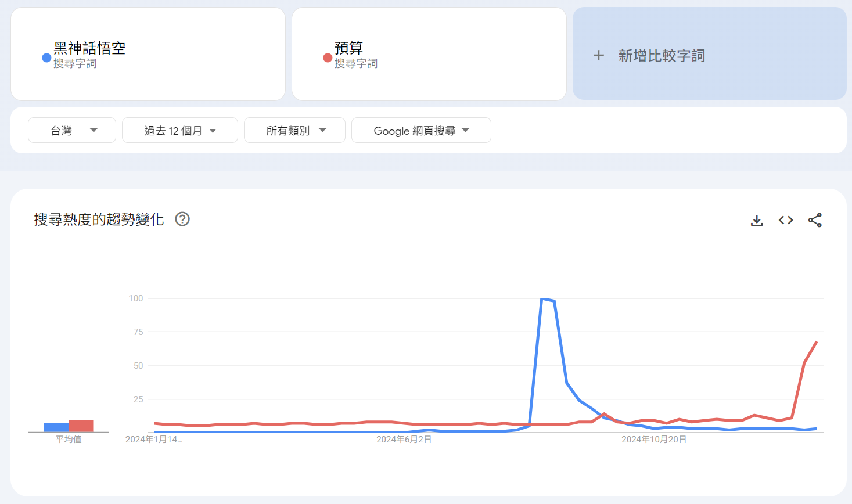Click the 搜尋熱度的趨勢變化 heading
Screen dimensions: 852x504
point(99,219)
